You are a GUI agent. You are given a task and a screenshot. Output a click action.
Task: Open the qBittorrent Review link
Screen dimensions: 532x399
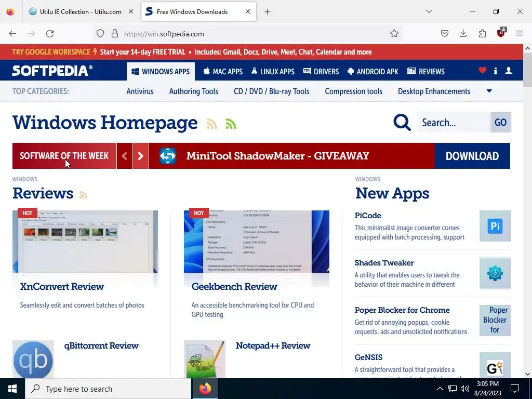coord(101,345)
